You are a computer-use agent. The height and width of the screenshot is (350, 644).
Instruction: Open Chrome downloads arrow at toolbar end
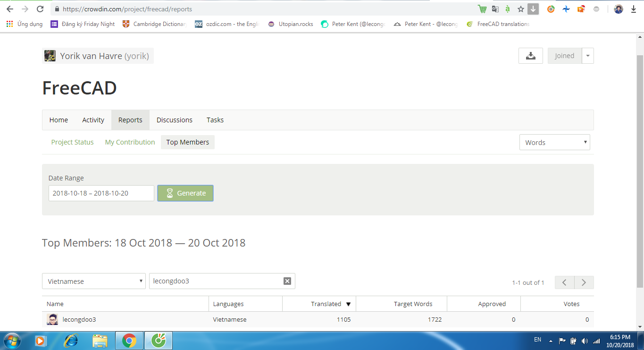click(x=633, y=9)
